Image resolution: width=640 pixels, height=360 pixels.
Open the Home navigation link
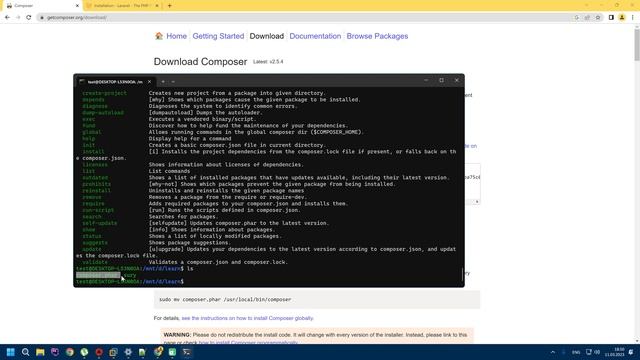pos(176,36)
